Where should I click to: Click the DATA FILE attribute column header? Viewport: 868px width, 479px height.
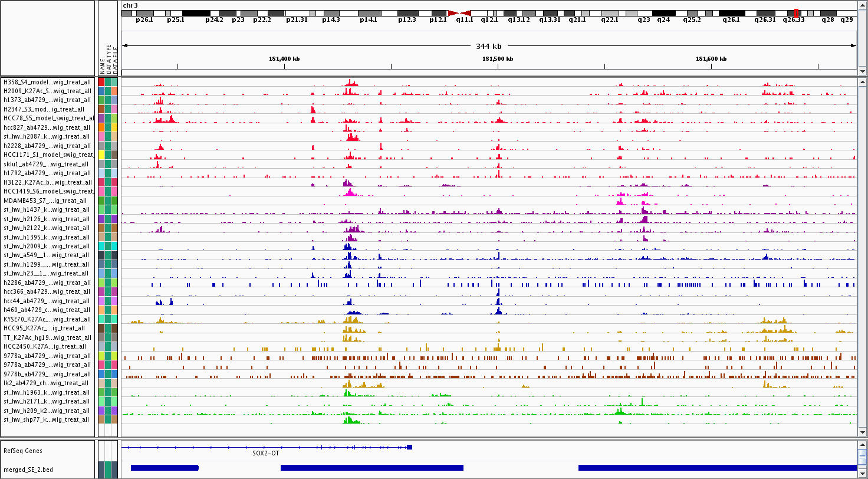pos(116,59)
